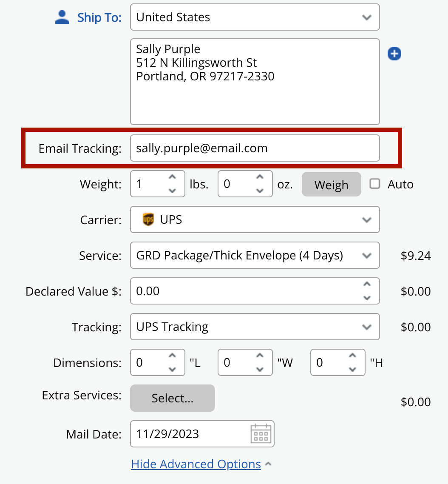The height and width of the screenshot is (484, 448).
Task: Expand the Carrier dropdown showing UPS
Action: [x=255, y=220]
